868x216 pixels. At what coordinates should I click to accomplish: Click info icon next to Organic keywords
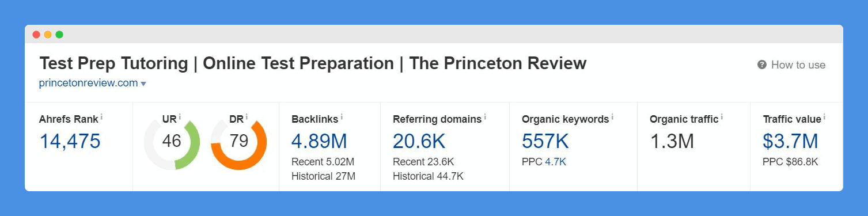point(612,117)
